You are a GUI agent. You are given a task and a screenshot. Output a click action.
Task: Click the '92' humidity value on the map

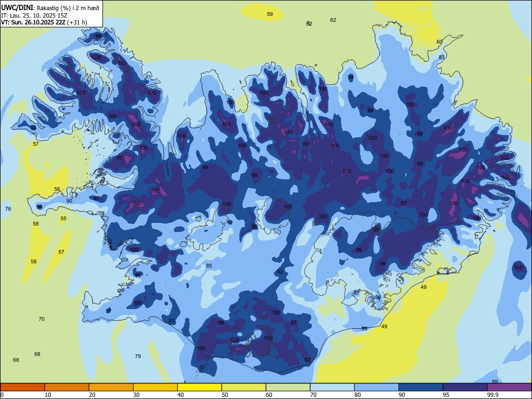280,272
